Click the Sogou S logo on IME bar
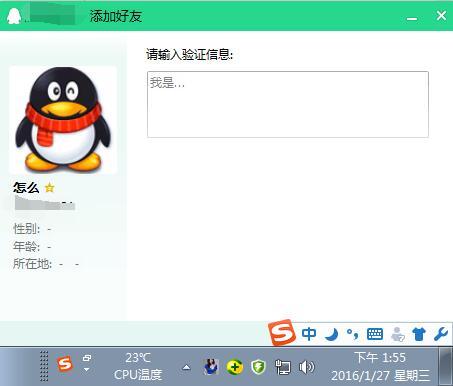The image size is (453, 386). [x=282, y=332]
